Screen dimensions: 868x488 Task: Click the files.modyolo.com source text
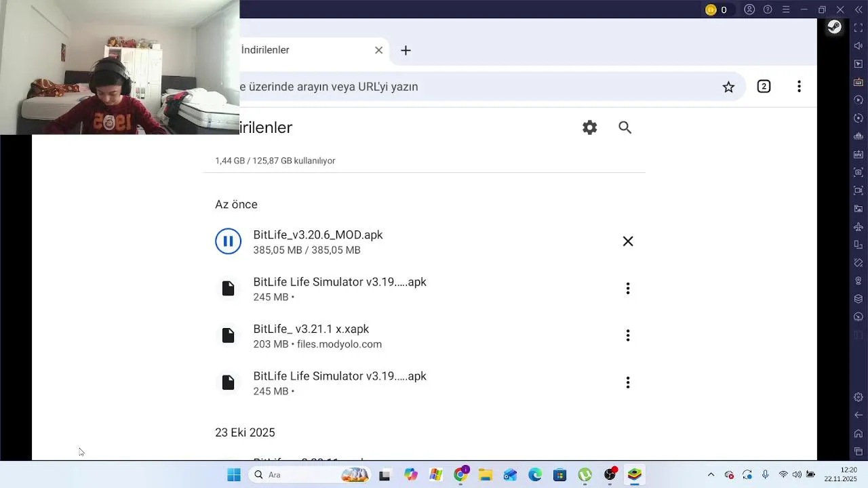(x=339, y=344)
